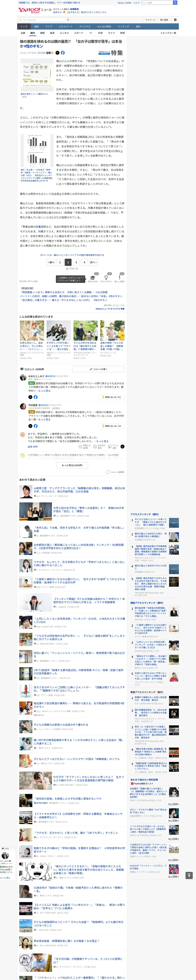Click the news keyword search magnifier icon
The image size is (196, 980).
coord(68,20)
